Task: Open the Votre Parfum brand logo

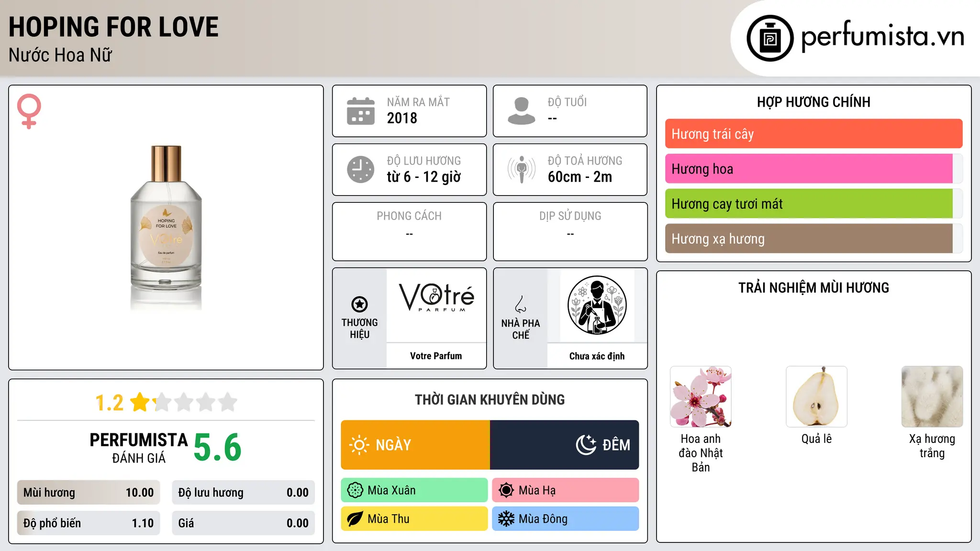Action: (436, 298)
